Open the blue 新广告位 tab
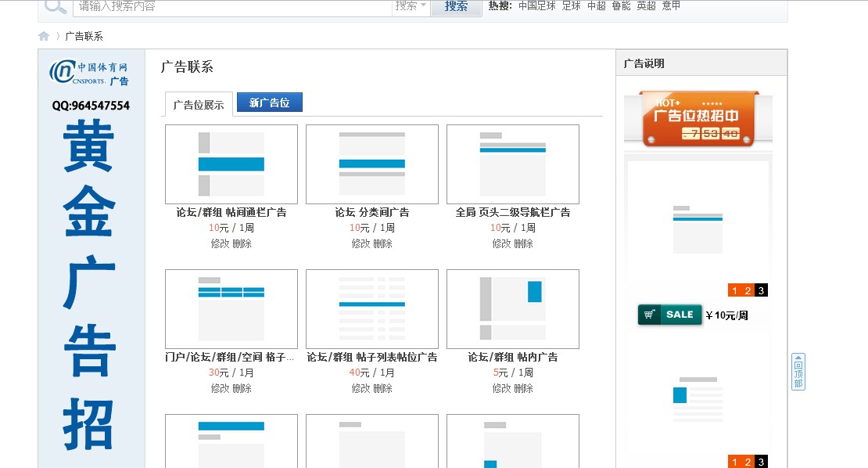 269,102
